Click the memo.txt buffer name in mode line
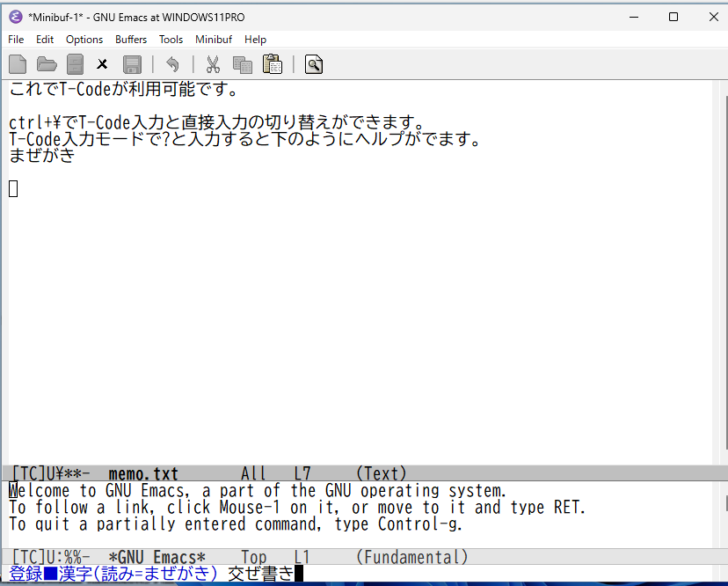The image size is (728, 586). [x=143, y=473]
